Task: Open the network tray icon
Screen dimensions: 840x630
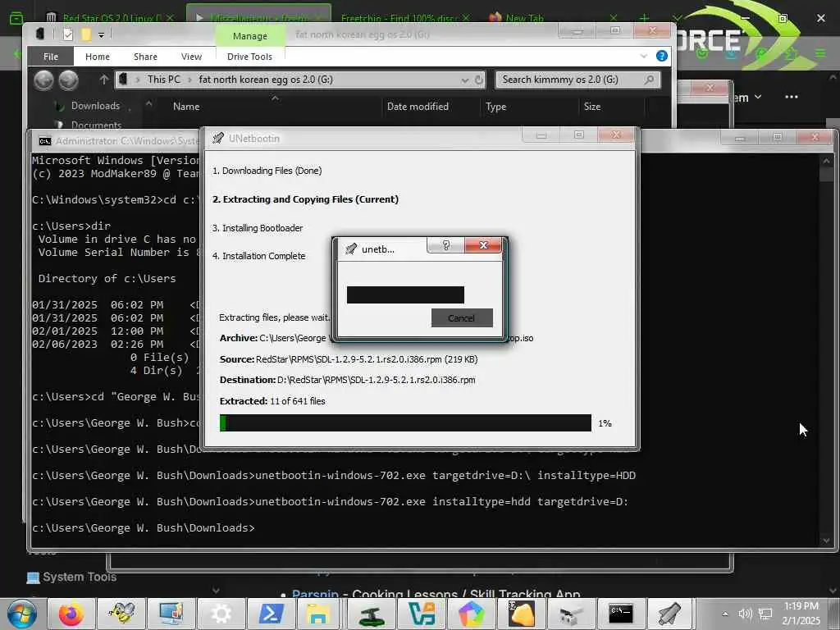Action: tap(765, 614)
